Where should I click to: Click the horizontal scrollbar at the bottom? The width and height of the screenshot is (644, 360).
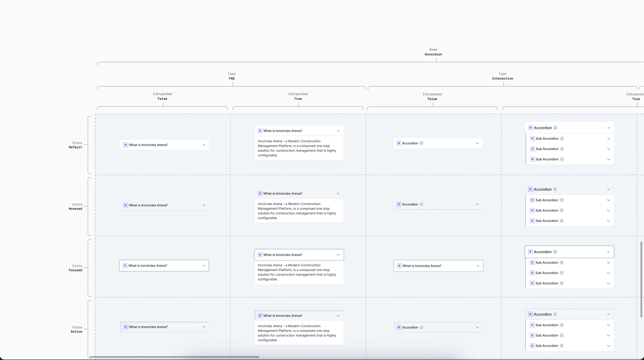(x=174, y=357)
